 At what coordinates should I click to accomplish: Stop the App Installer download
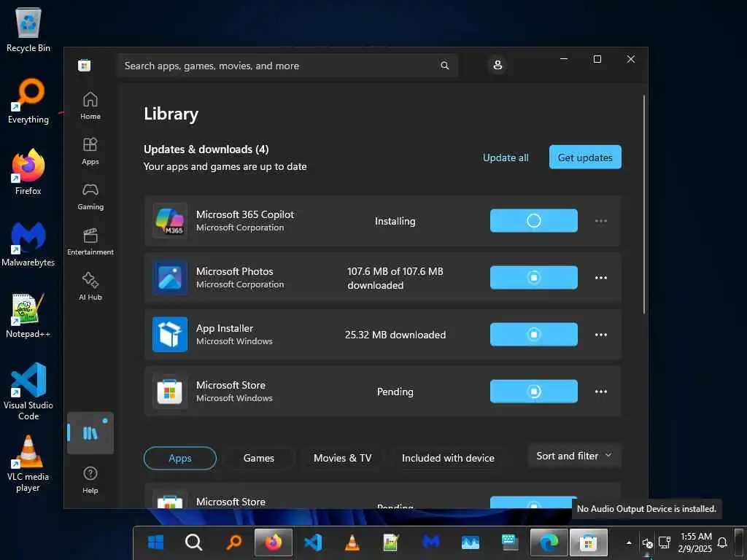(533, 334)
